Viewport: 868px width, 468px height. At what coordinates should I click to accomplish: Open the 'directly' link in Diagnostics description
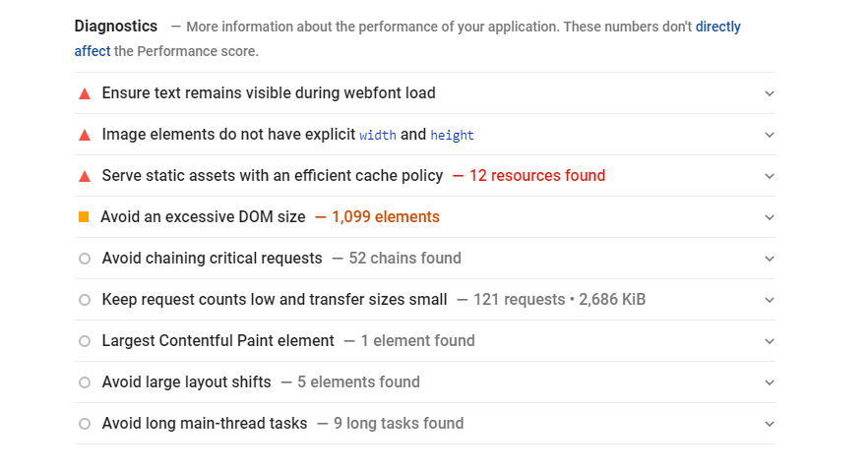(718, 27)
